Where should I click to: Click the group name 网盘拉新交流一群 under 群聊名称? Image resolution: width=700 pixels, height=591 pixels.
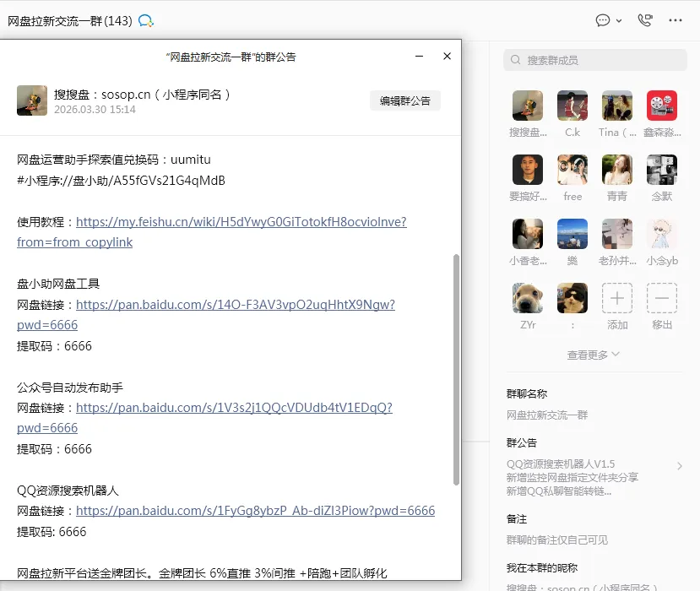pyautogui.click(x=547, y=415)
